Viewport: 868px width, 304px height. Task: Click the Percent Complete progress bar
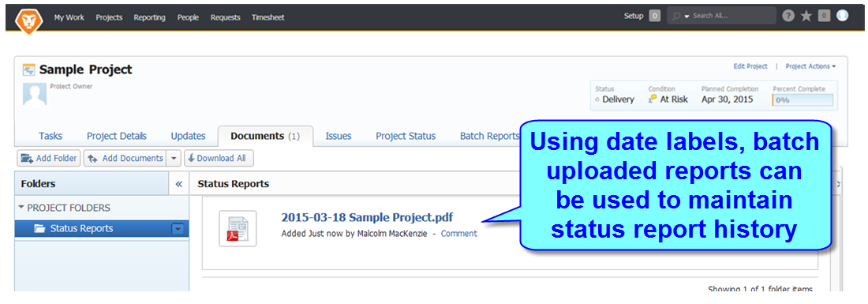pos(803,100)
